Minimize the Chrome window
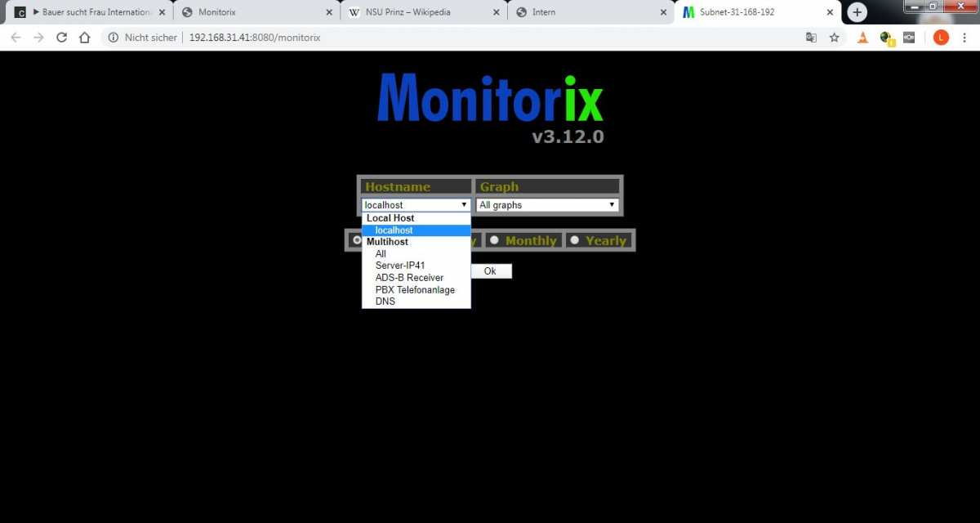Screen dimensions: 980x523 point(913,6)
